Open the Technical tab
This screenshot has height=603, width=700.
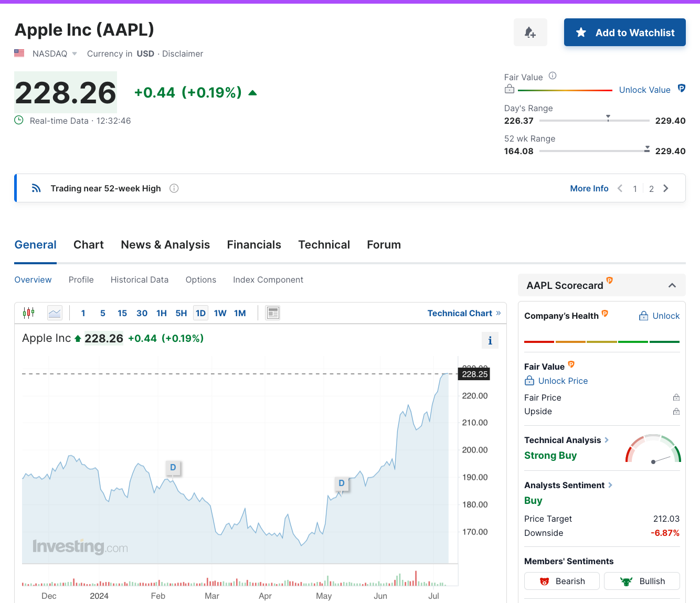(324, 245)
